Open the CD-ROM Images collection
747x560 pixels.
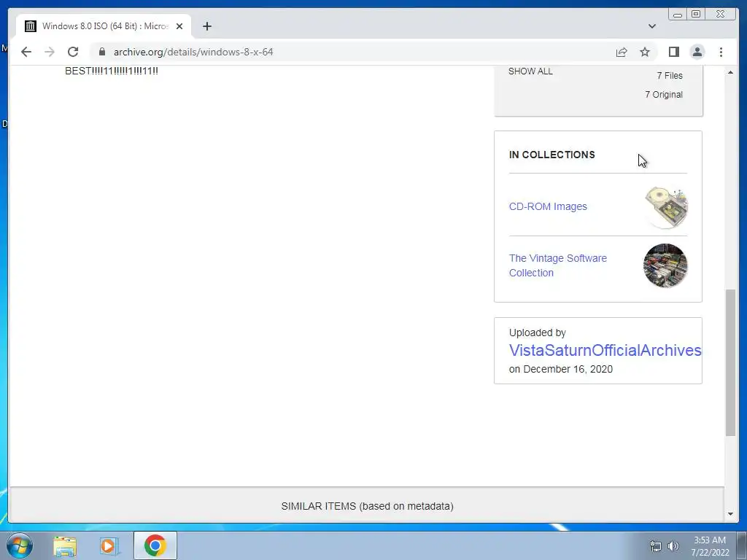[x=548, y=206]
